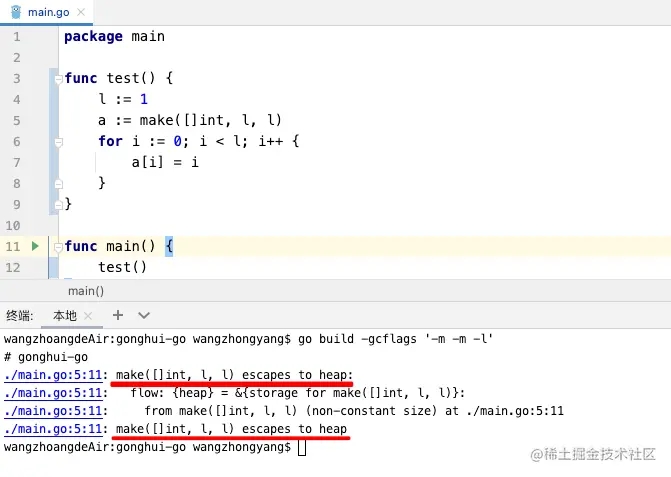Click the 'a := make([]int, l, l)' line

coord(190,120)
